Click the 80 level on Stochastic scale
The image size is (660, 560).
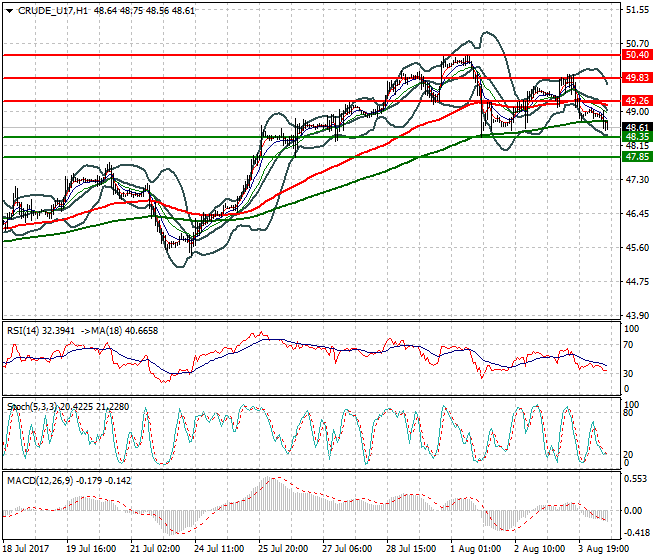(628, 413)
